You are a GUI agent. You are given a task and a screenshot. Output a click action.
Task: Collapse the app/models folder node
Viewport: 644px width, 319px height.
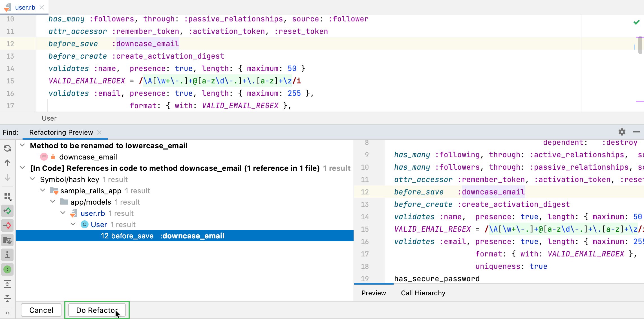tap(53, 202)
